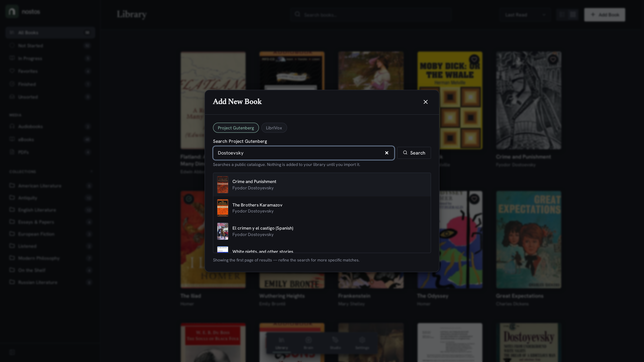Click the status badge on The Iliad cover
Screen dimensions: 644x362
[x=189, y=199]
